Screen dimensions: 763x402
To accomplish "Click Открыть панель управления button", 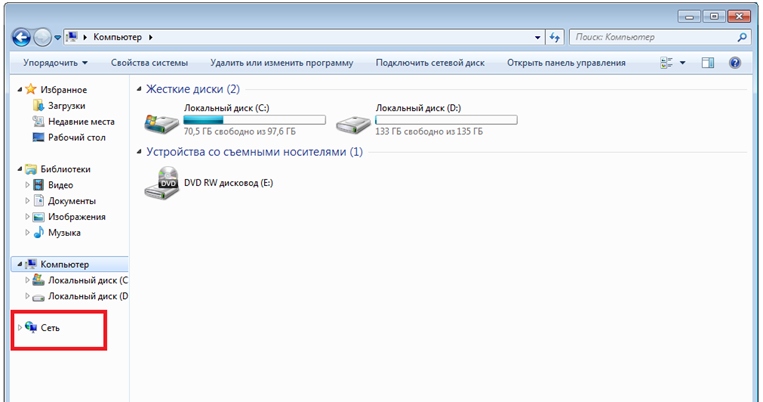I will click(x=566, y=63).
